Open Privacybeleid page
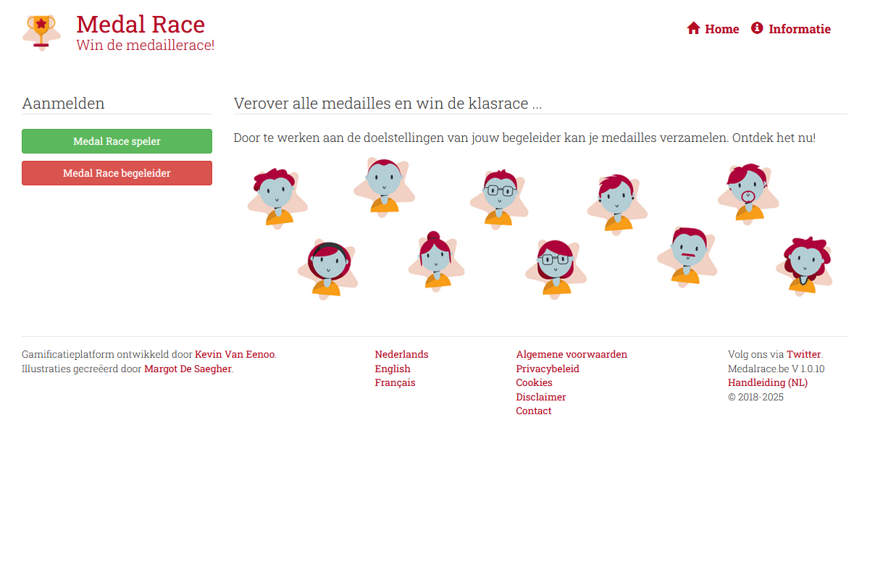Screen dimensions: 875x588 click(548, 369)
